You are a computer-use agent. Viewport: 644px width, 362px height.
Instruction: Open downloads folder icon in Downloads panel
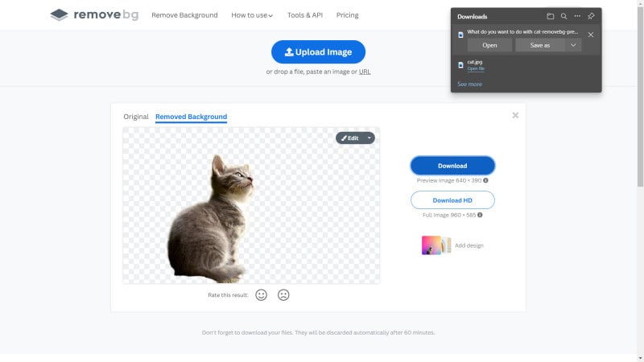tap(551, 16)
